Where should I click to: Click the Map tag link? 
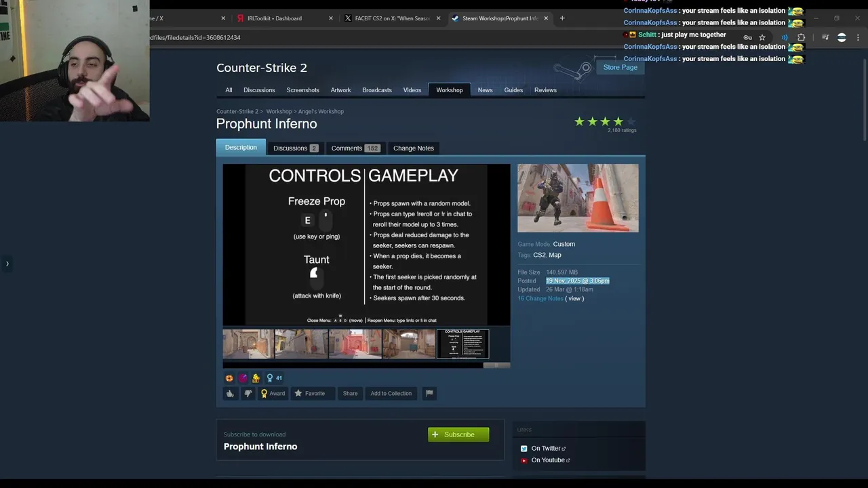point(555,255)
